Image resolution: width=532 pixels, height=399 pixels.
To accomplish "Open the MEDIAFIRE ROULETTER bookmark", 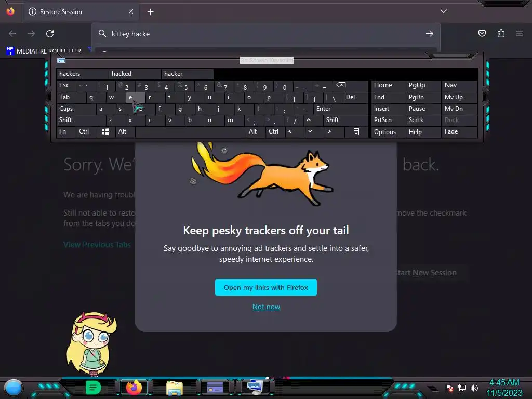I will pyautogui.click(x=44, y=51).
